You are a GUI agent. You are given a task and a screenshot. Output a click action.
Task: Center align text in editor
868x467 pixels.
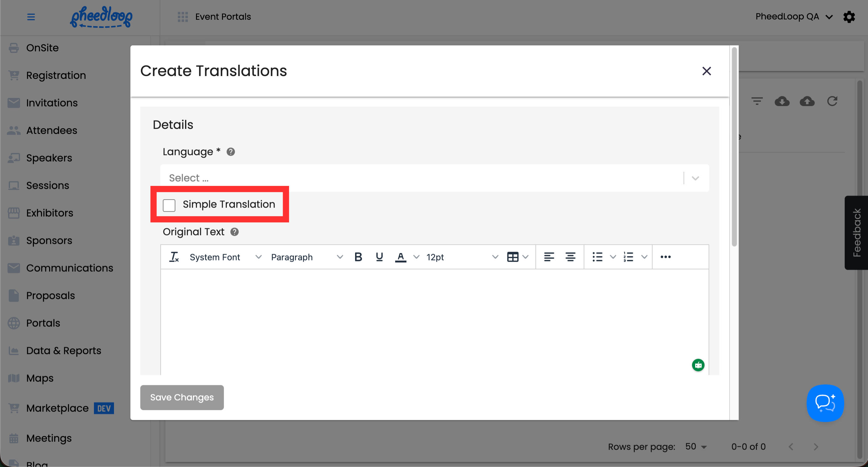click(570, 257)
